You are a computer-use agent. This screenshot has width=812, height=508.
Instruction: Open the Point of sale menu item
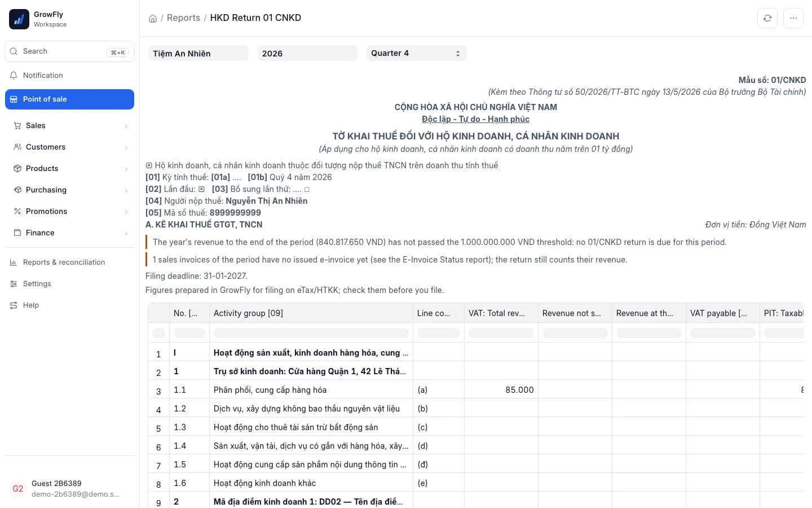pyautogui.click(x=69, y=99)
